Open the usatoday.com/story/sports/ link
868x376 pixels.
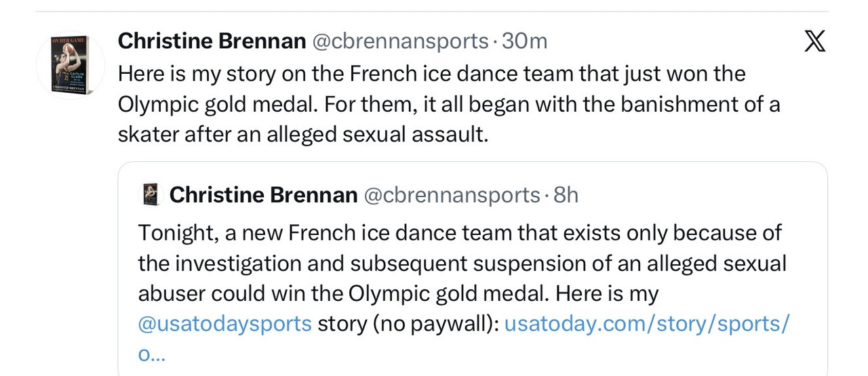pos(647,324)
